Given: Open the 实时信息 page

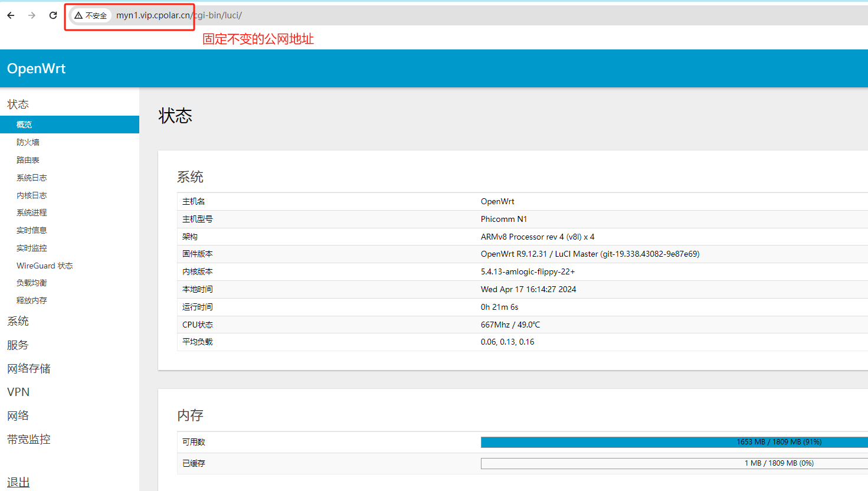Looking at the screenshot, I should tap(31, 230).
